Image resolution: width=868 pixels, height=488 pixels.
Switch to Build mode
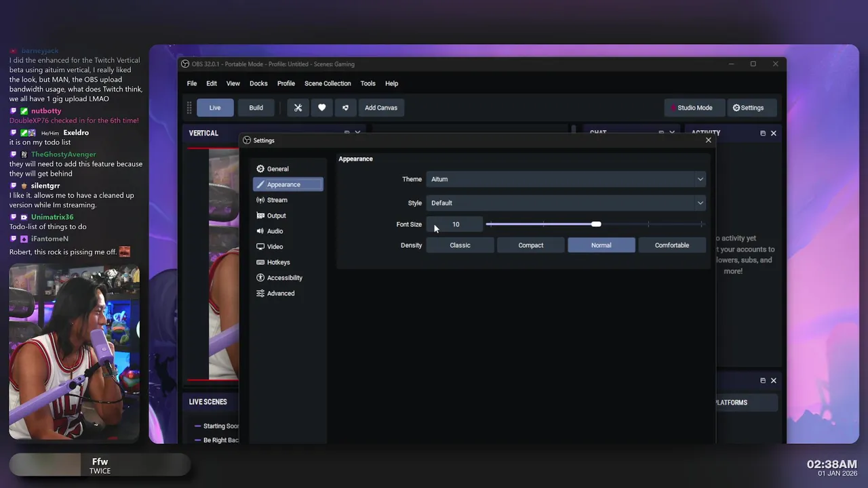click(256, 108)
